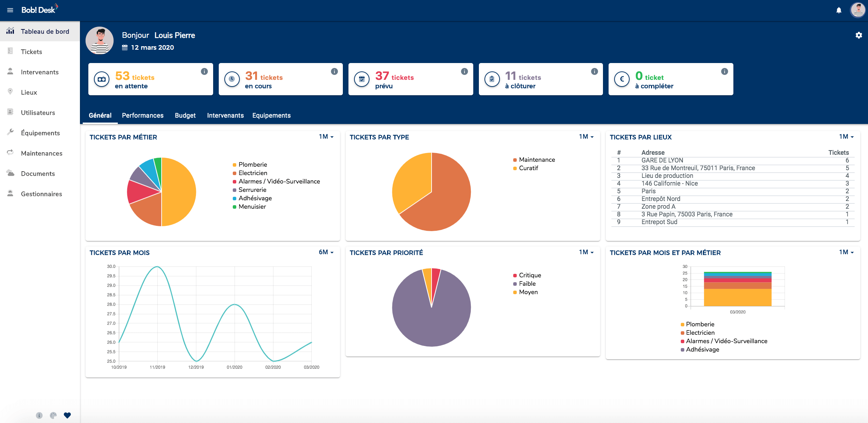Image resolution: width=868 pixels, height=423 pixels.
Task: Click the calendar icon on prévu card
Action: (362, 79)
